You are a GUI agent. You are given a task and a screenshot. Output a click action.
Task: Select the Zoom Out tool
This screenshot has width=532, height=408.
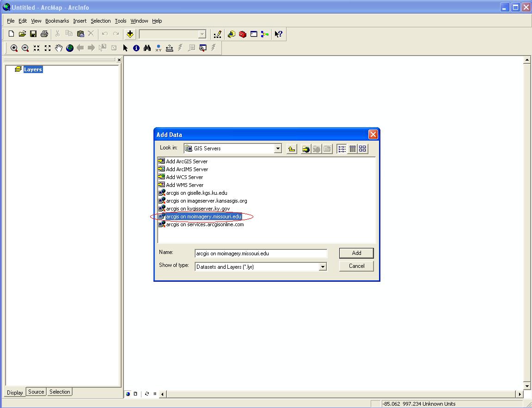(25, 48)
